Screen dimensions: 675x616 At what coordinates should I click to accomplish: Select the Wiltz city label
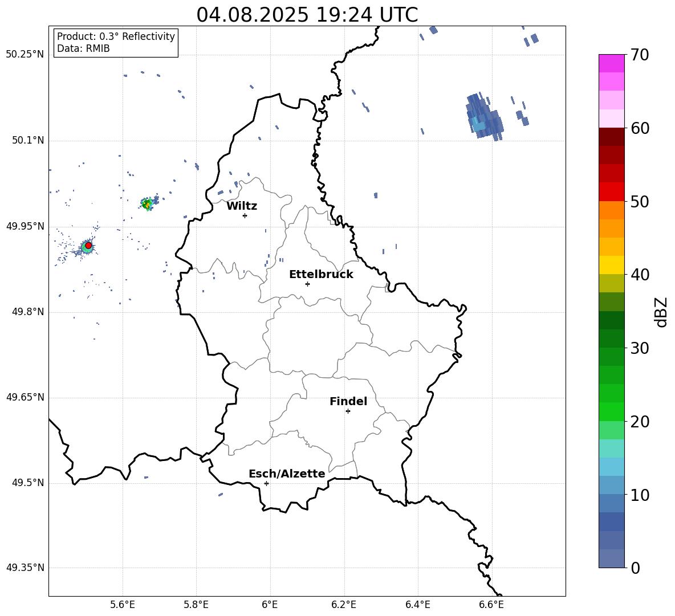(x=242, y=206)
